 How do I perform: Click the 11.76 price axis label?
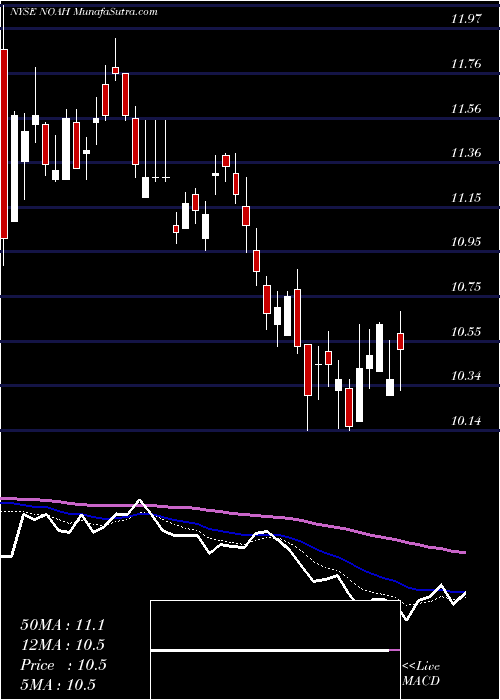pyautogui.click(x=466, y=64)
